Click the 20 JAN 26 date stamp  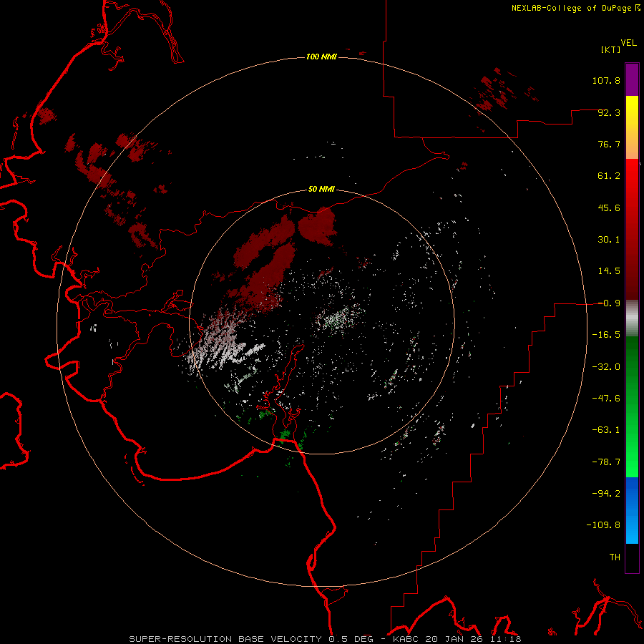tap(453, 639)
